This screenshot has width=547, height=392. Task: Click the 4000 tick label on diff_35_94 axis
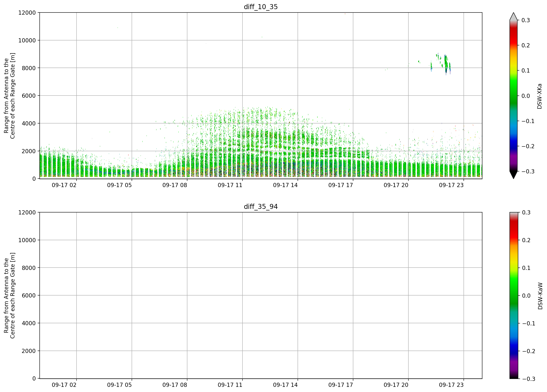tap(29, 323)
